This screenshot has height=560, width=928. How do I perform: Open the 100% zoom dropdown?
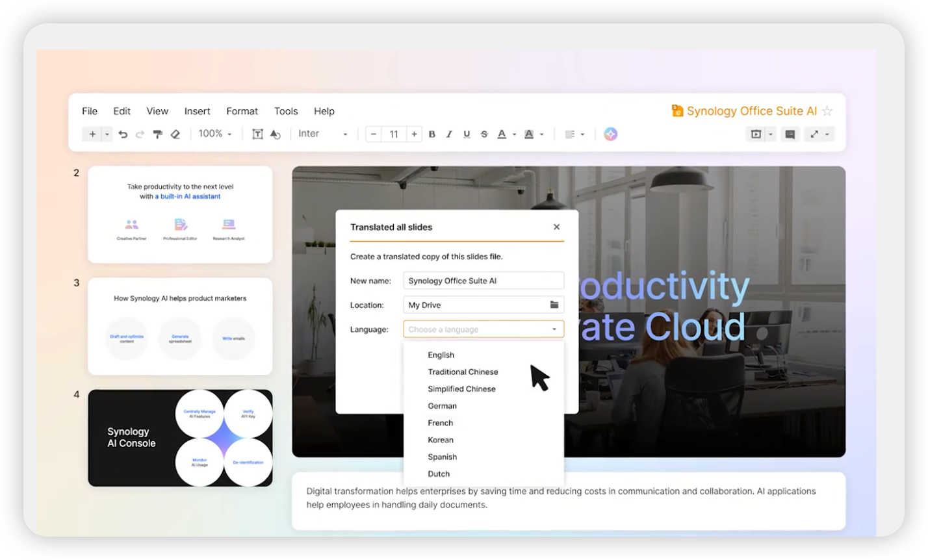coord(215,134)
